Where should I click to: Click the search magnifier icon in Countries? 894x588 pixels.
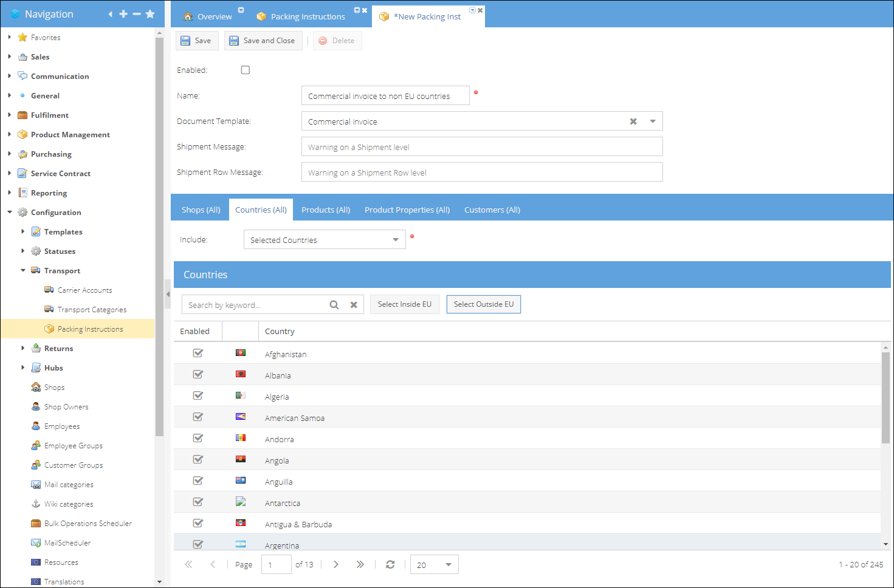334,305
